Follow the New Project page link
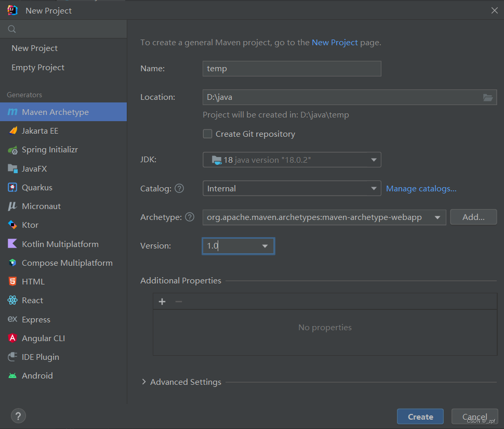This screenshot has width=504, height=429. point(335,43)
